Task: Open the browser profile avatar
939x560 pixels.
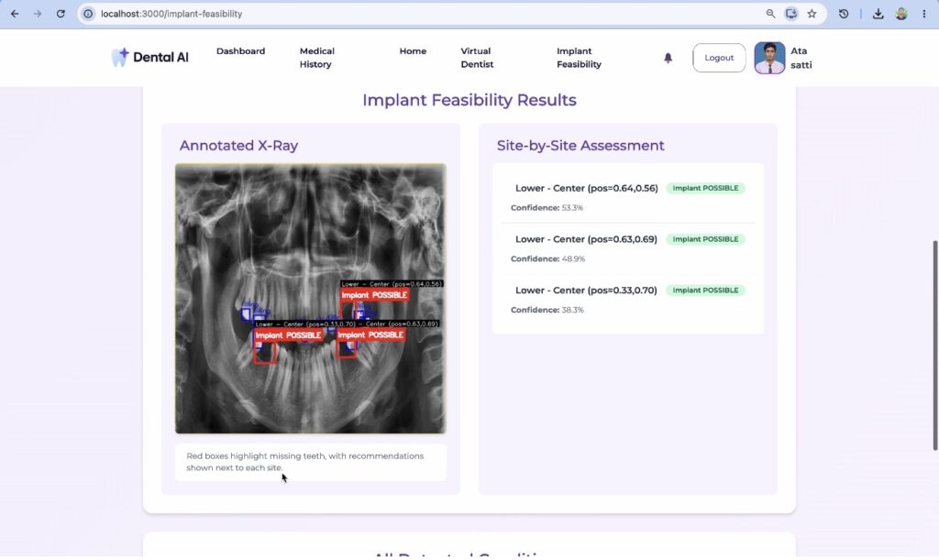Action: pyautogui.click(x=901, y=14)
